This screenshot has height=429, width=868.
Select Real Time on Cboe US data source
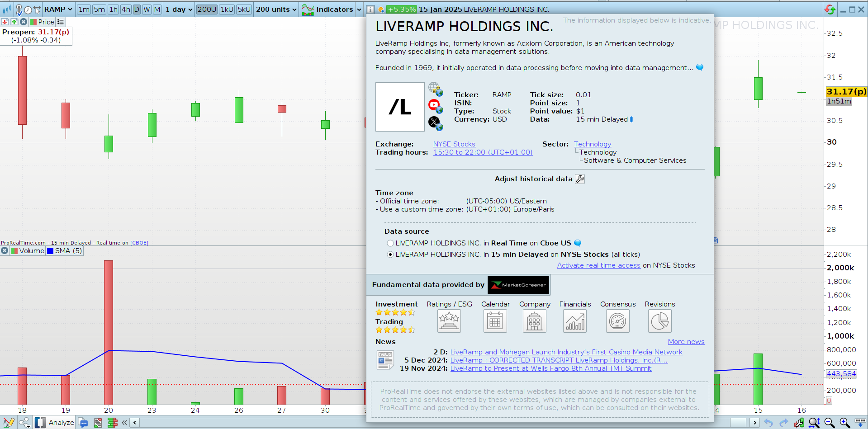click(390, 243)
